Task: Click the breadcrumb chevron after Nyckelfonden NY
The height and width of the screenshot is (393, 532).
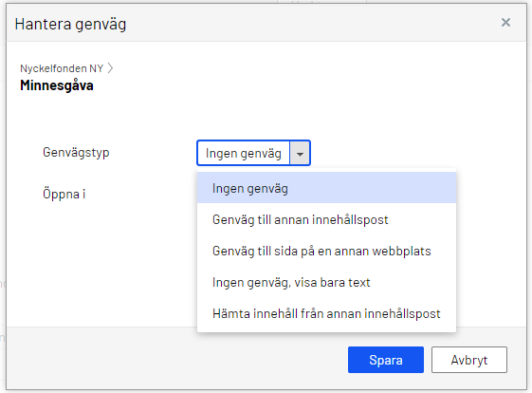Action: point(110,68)
